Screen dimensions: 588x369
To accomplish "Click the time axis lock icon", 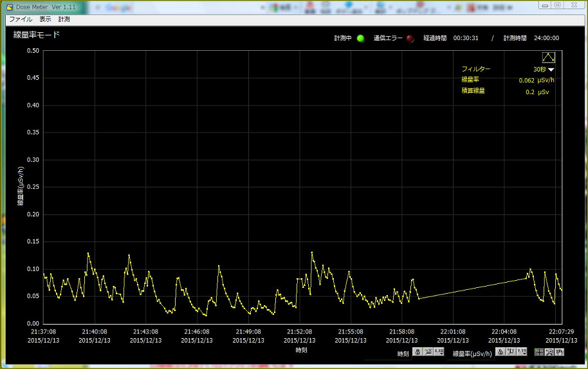I will point(418,352).
